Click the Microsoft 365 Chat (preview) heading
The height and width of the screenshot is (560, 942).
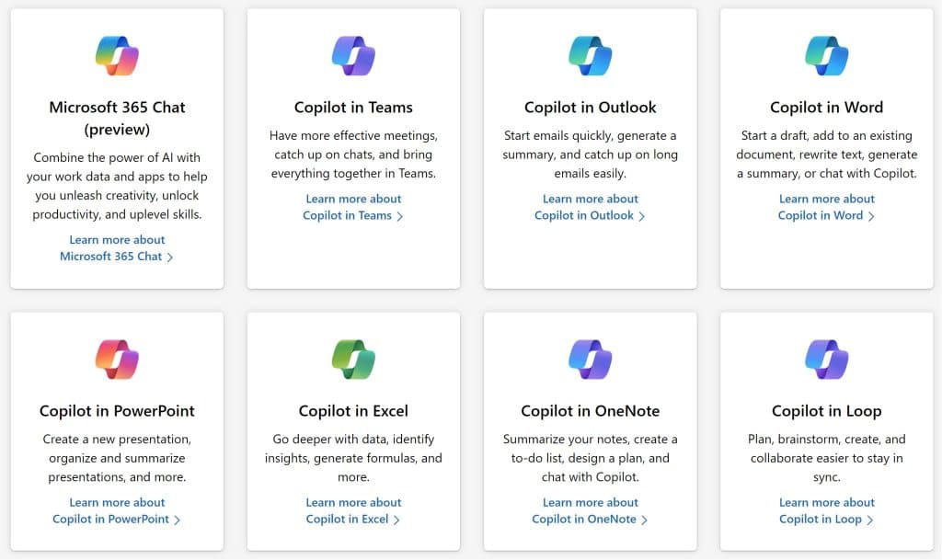pyautogui.click(x=117, y=119)
